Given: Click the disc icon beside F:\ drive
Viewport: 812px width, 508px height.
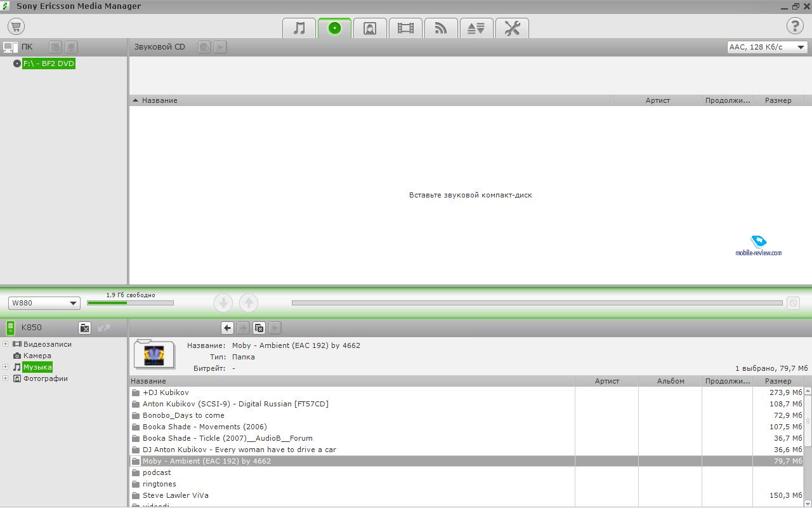Looking at the screenshot, I should coord(17,63).
